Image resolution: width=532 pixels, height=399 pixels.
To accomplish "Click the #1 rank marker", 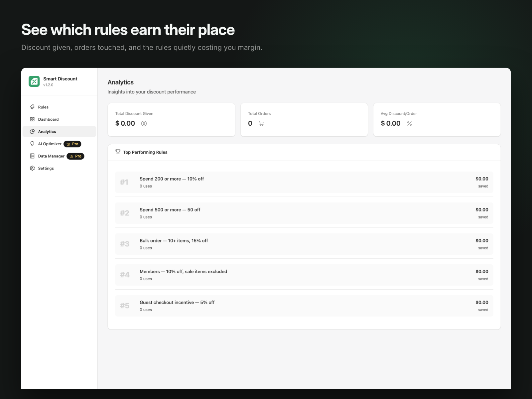I will (x=124, y=182).
